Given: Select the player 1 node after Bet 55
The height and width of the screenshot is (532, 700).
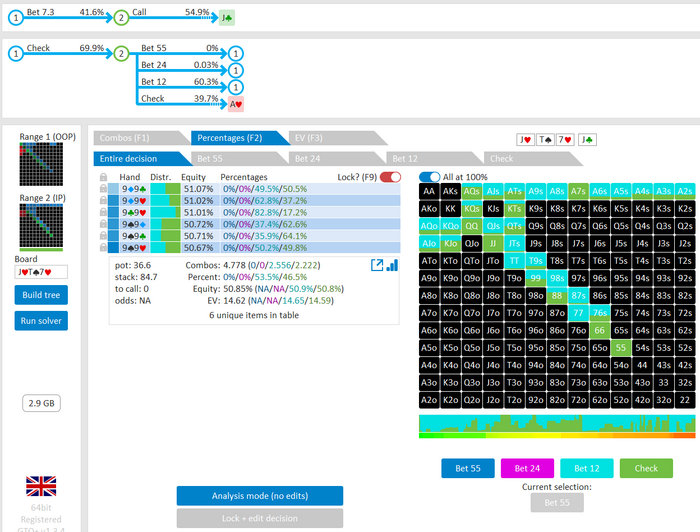Looking at the screenshot, I should coord(235,54).
